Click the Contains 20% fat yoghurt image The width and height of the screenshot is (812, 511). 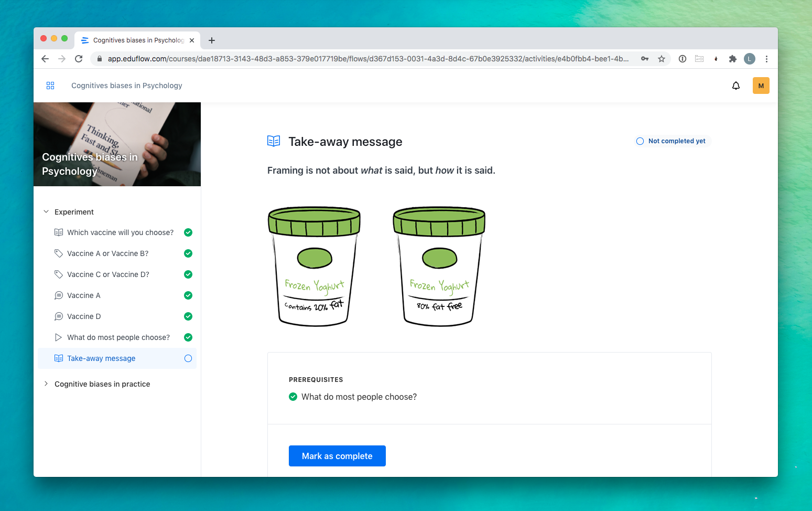[314, 267]
